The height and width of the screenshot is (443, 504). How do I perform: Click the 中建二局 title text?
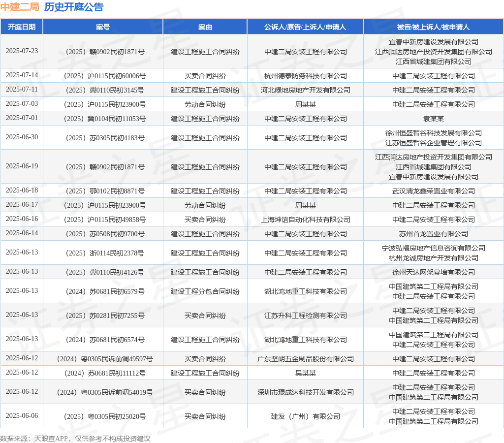click(20, 7)
